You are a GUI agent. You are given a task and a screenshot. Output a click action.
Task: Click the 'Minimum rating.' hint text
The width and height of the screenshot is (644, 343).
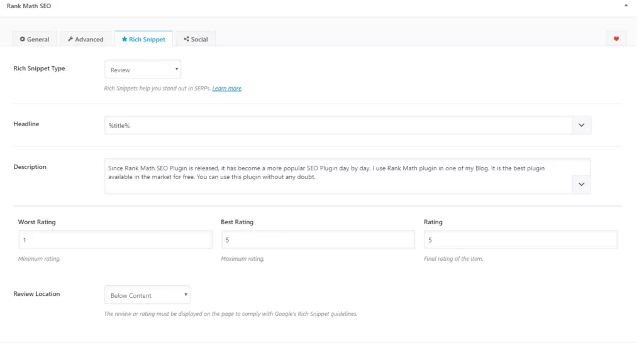[39, 259]
